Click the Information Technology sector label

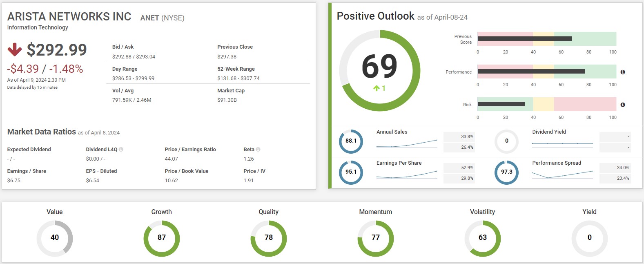tap(38, 27)
